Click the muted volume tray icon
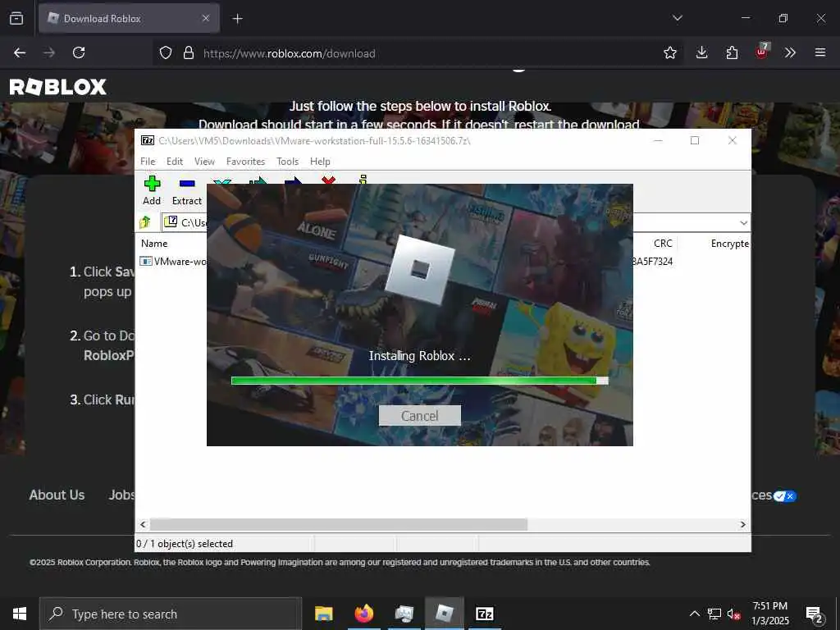This screenshot has height=630, width=840. [733, 614]
